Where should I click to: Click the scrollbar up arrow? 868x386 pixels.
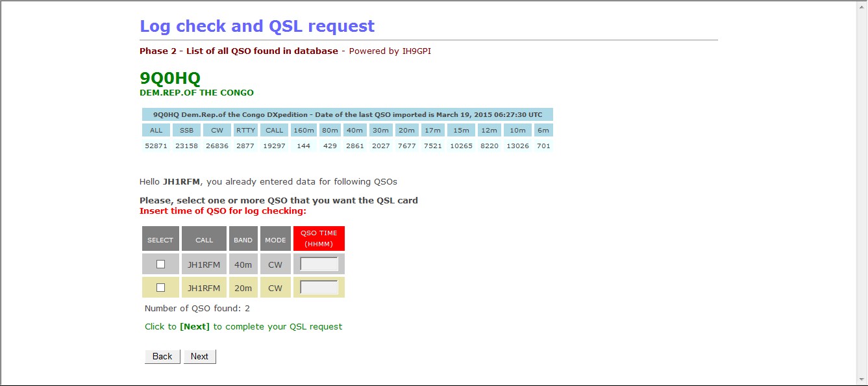(862, 6)
